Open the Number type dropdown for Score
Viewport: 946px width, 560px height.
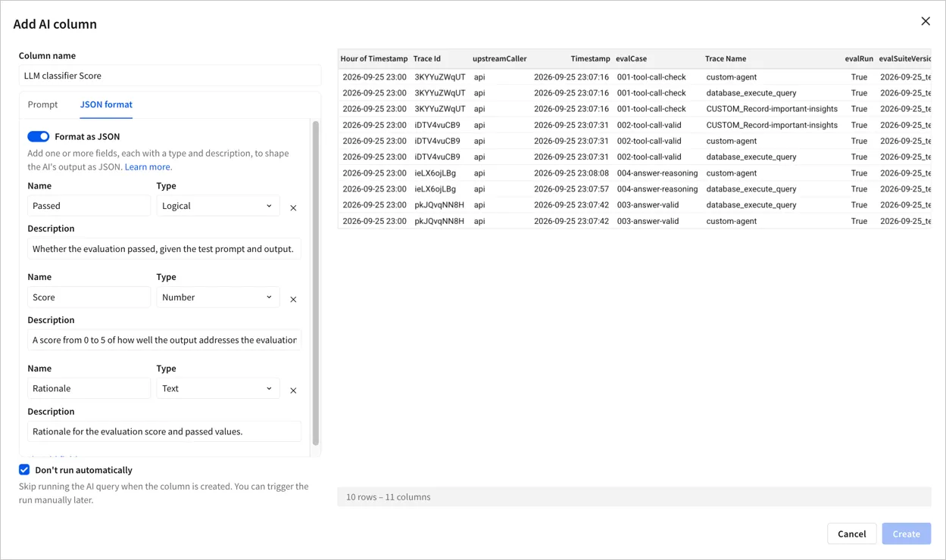pos(217,297)
